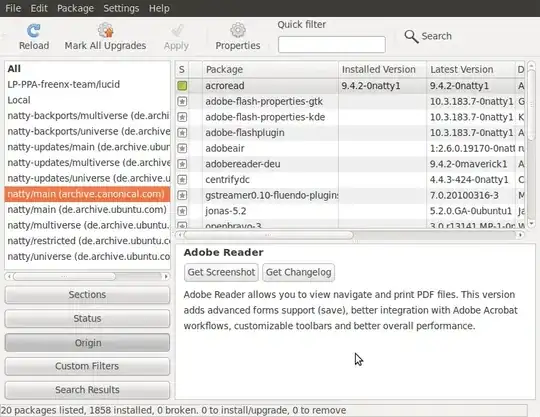The width and height of the screenshot is (540, 417).
Task: Select LP-PPA-freenx-team/lucid origin
Action: pos(87,84)
